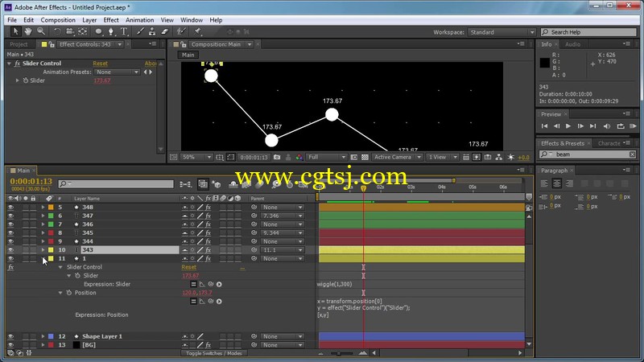
Task: Select the Puppet Pin tool
Action: 197,31
